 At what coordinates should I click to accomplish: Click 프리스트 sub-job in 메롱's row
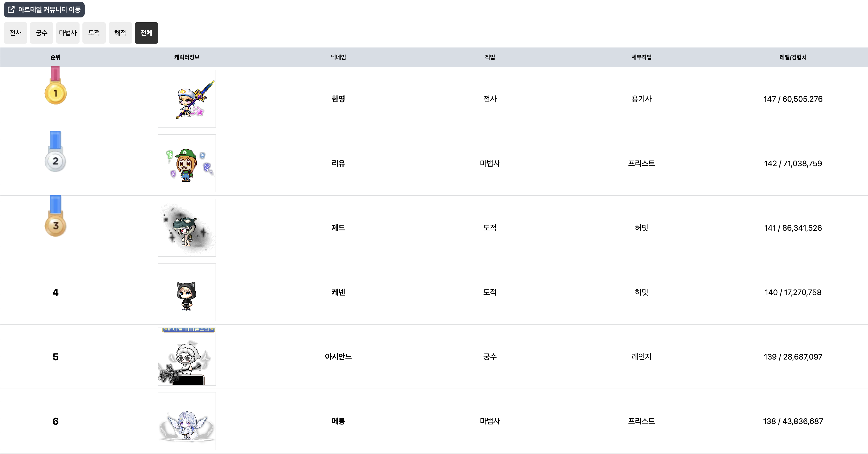pyautogui.click(x=642, y=421)
